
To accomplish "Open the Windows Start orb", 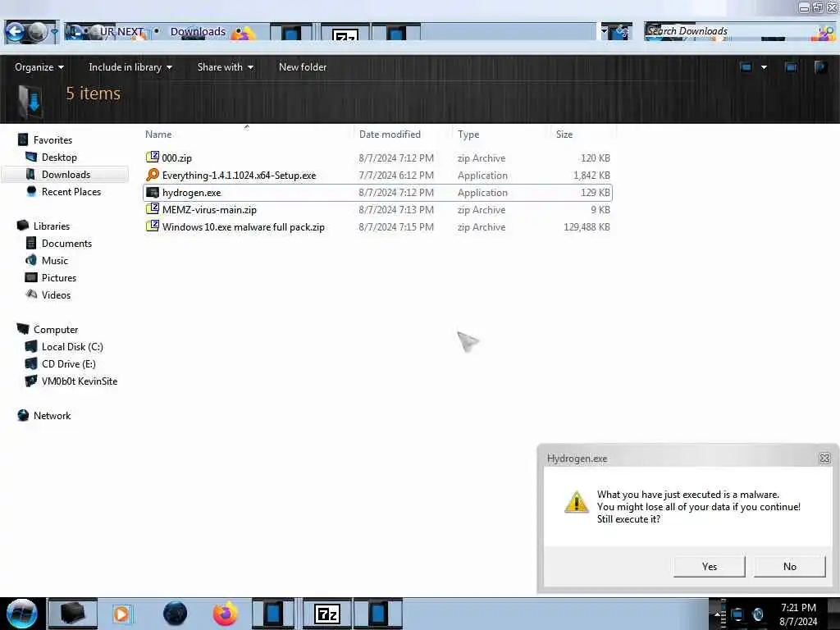I will [22, 614].
